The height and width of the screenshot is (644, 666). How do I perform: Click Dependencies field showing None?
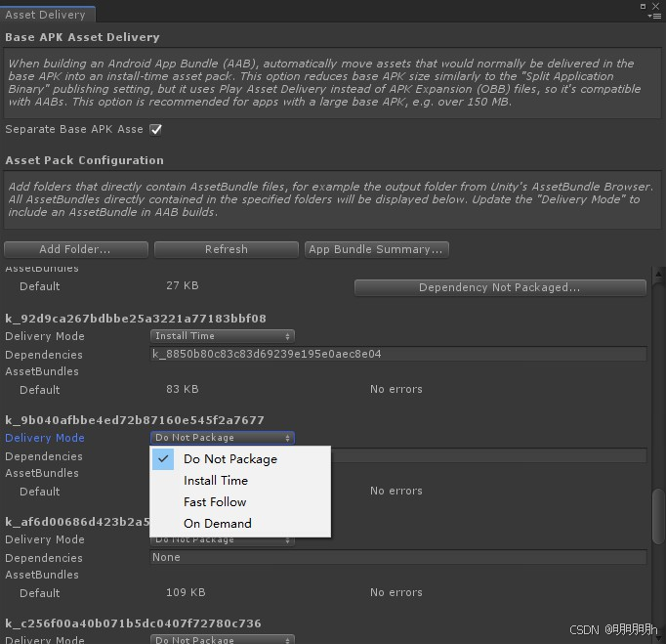[398, 557]
